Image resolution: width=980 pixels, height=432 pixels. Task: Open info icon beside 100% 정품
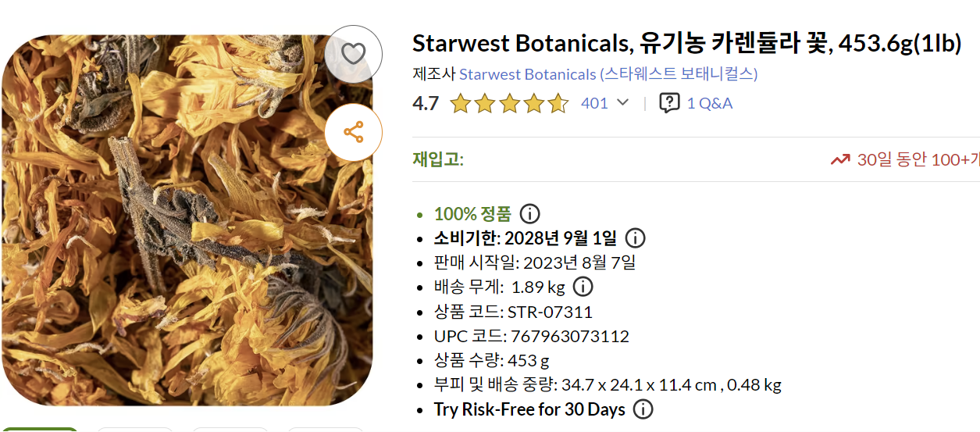530,214
